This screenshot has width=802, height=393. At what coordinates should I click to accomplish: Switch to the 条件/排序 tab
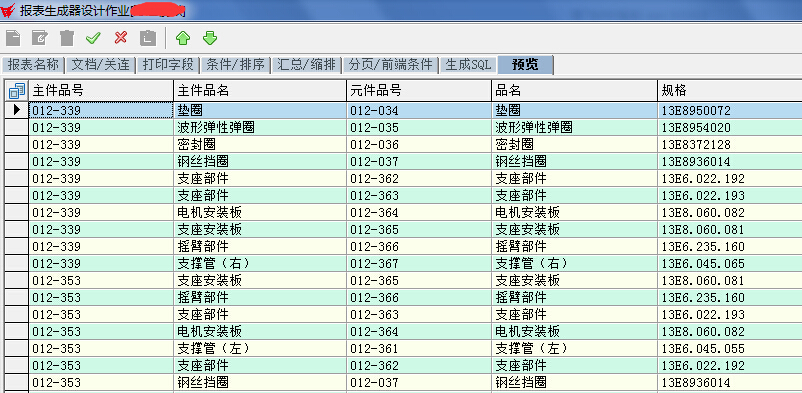click(235, 64)
